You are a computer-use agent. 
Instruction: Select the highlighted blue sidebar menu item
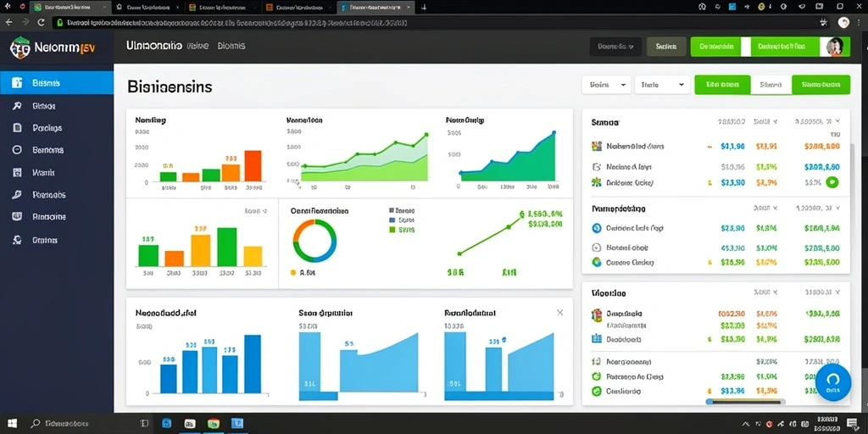57,83
